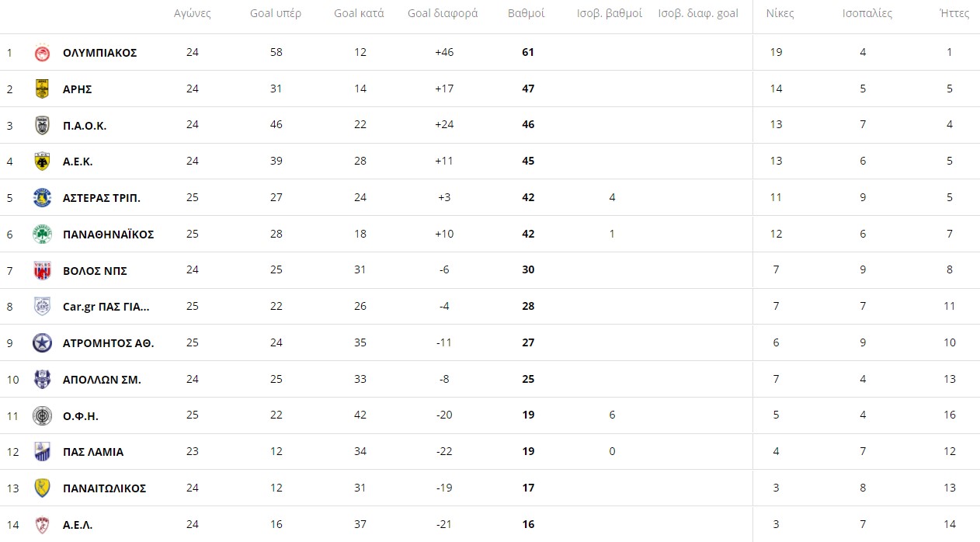Select the Car.gr ΠΑΣ ΓΙΑ... team name

coord(106,307)
